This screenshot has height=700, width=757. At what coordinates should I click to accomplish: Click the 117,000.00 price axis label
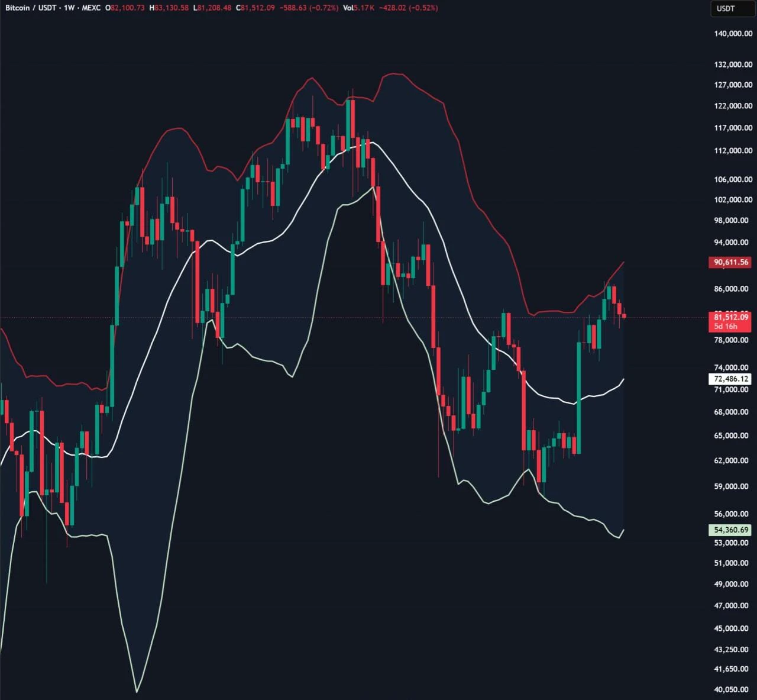click(733, 128)
